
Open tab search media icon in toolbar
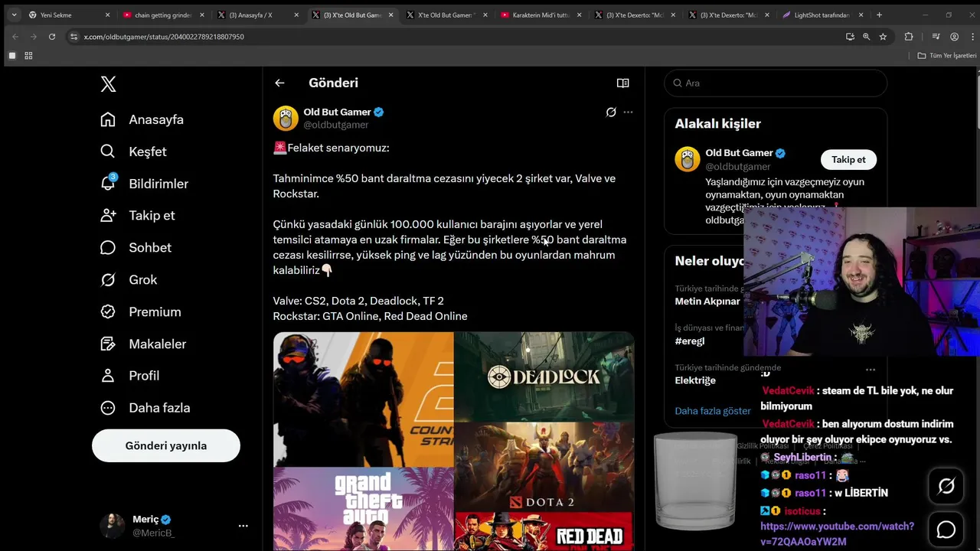coord(936,36)
